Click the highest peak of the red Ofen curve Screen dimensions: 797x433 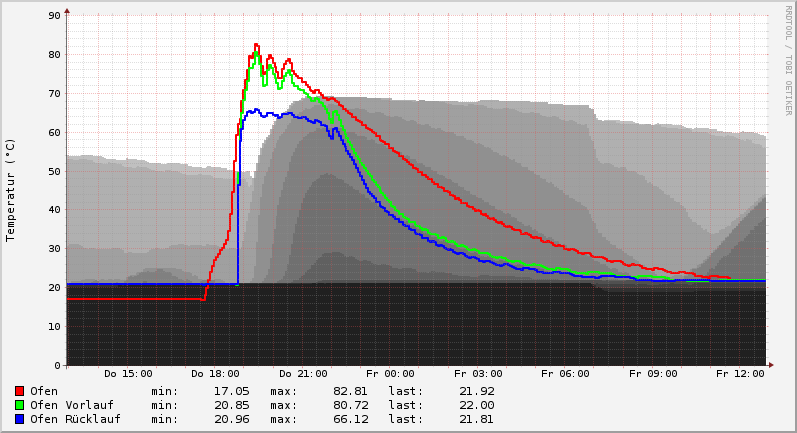pyautogui.click(x=256, y=44)
